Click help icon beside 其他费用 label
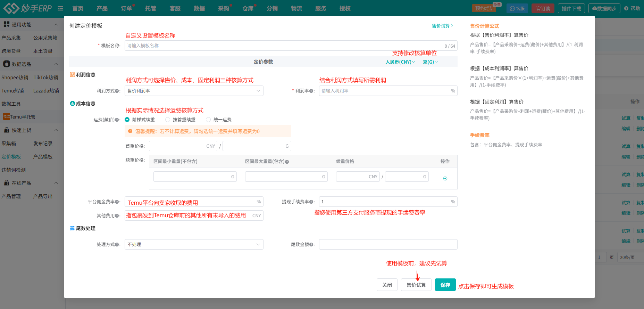 click(x=117, y=216)
